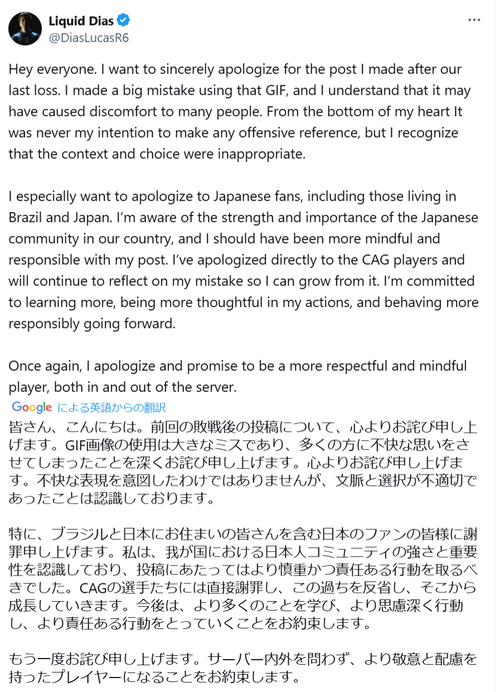Viewport: 500px width, 692px height.
Task: Click the paragraph starting 'Once again, I apologize'
Action: click(237, 376)
